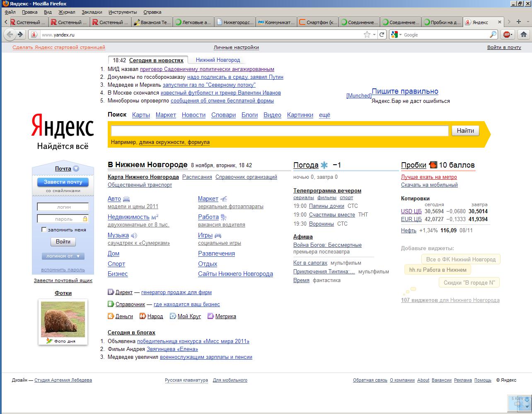This screenshot has height=414, width=532.
Task: Open the address bar history dropdown arrow
Action: (374, 35)
